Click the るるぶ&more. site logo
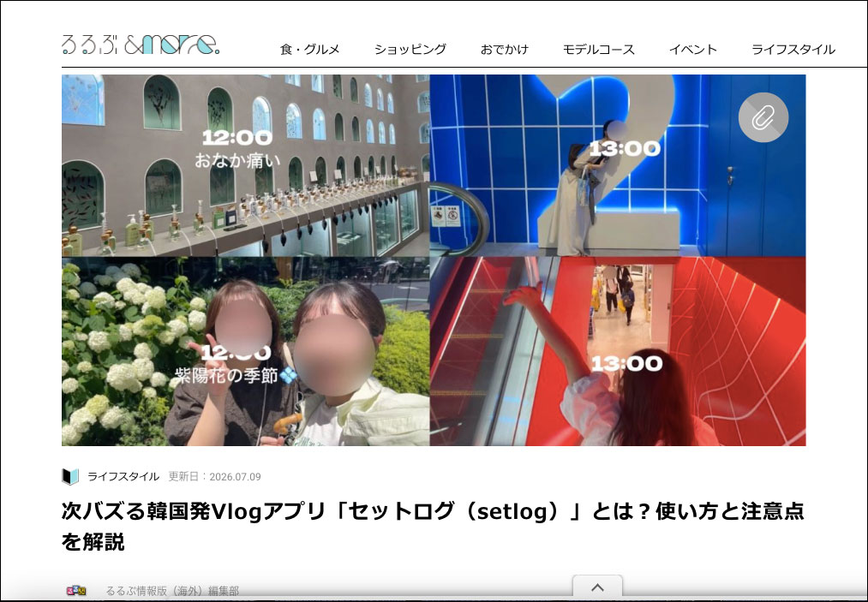 (x=141, y=45)
